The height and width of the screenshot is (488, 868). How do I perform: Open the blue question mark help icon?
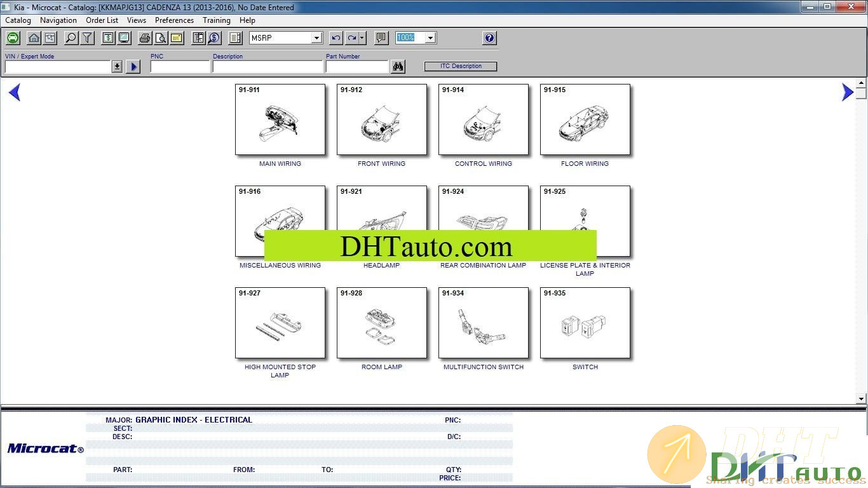(489, 38)
